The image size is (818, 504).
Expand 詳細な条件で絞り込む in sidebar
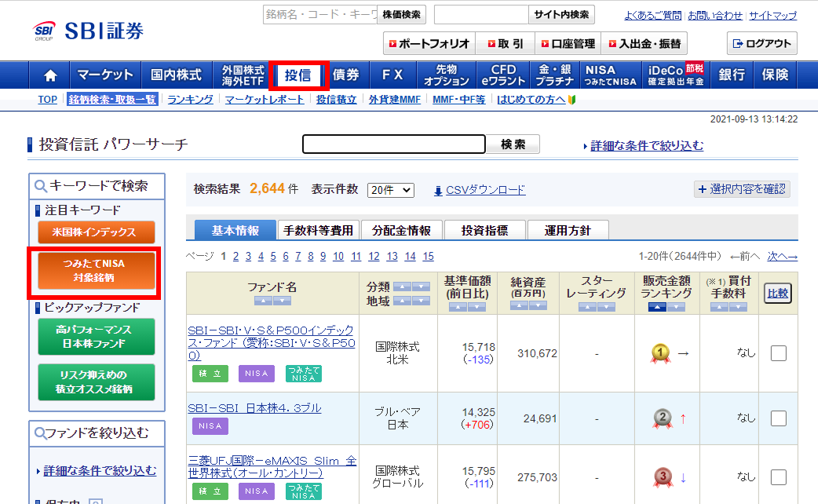coord(100,470)
